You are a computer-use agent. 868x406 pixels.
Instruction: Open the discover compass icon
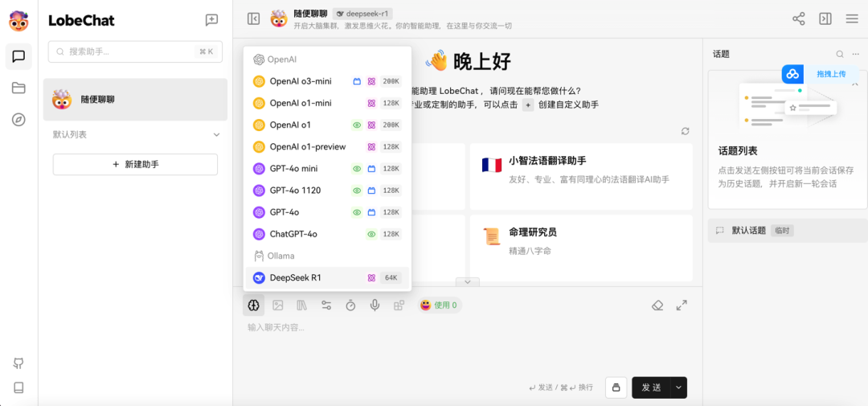point(18,120)
